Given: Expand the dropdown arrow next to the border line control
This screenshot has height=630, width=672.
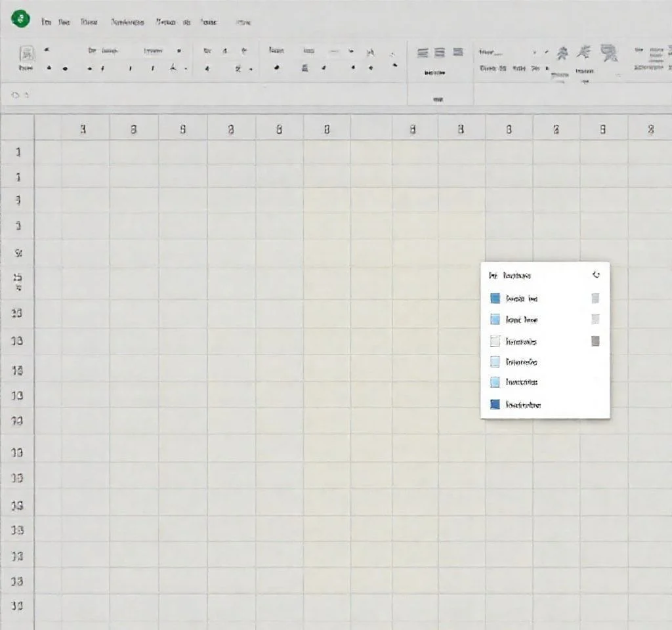Looking at the screenshot, I should [351, 51].
